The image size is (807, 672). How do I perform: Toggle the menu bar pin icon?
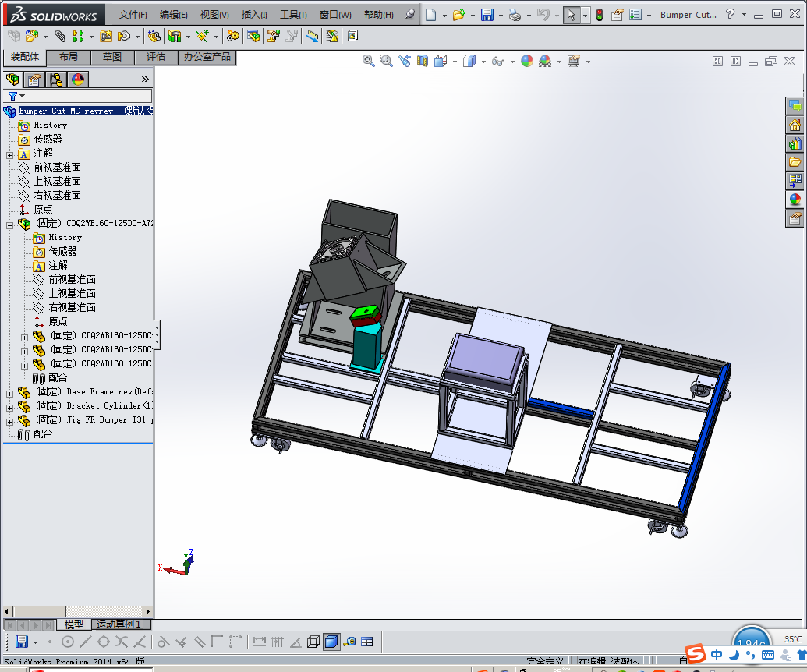pos(409,14)
